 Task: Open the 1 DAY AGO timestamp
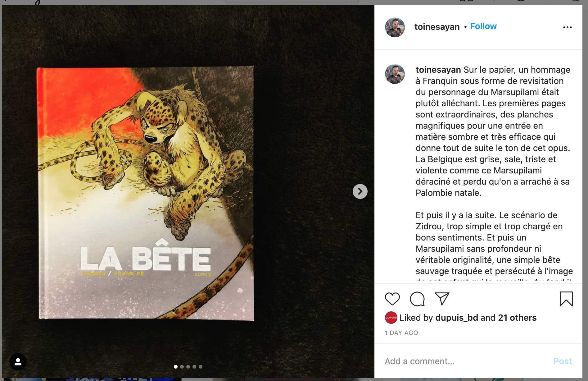[x=401, y=333]
